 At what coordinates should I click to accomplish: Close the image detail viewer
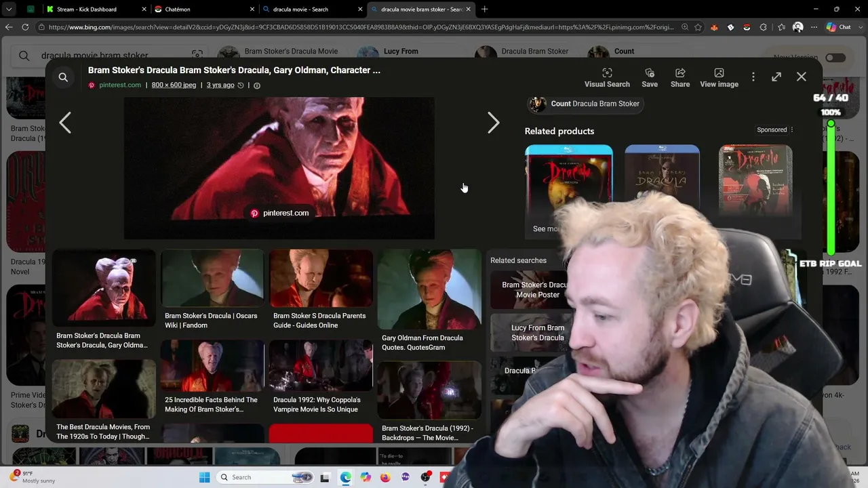pyautogui.click(x=802, y=77)
